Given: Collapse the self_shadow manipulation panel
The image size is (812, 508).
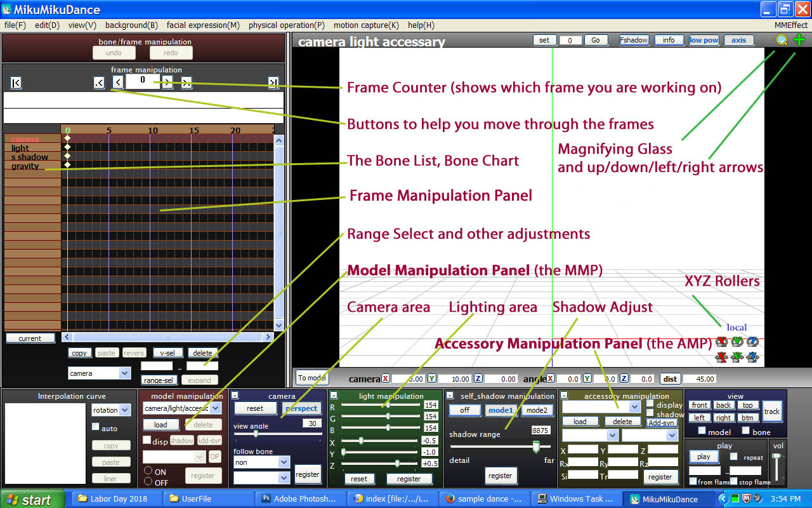Looking at the screenshot, I should click(x=451, y=396).
